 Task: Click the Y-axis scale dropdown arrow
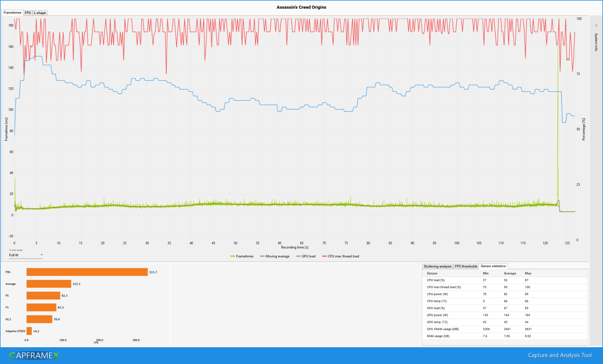41,255
